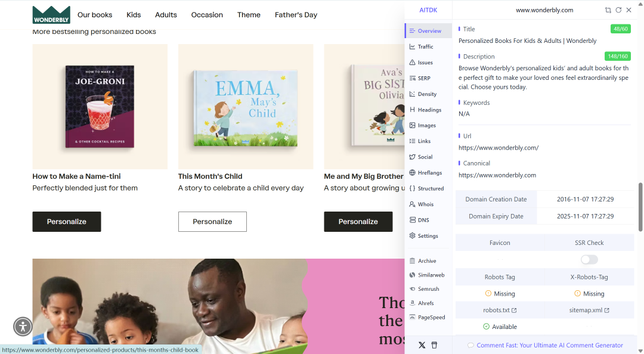
Task: Open the Density section
Action: coord(428,94)
